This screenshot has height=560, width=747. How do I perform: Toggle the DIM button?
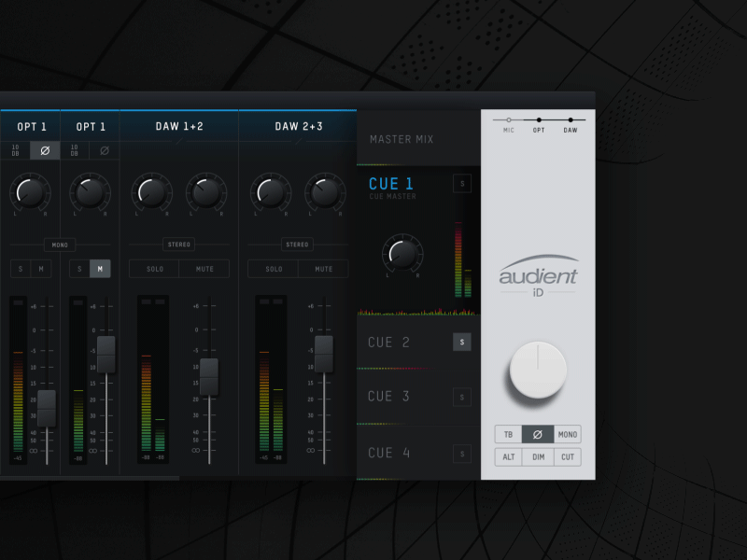539,457
